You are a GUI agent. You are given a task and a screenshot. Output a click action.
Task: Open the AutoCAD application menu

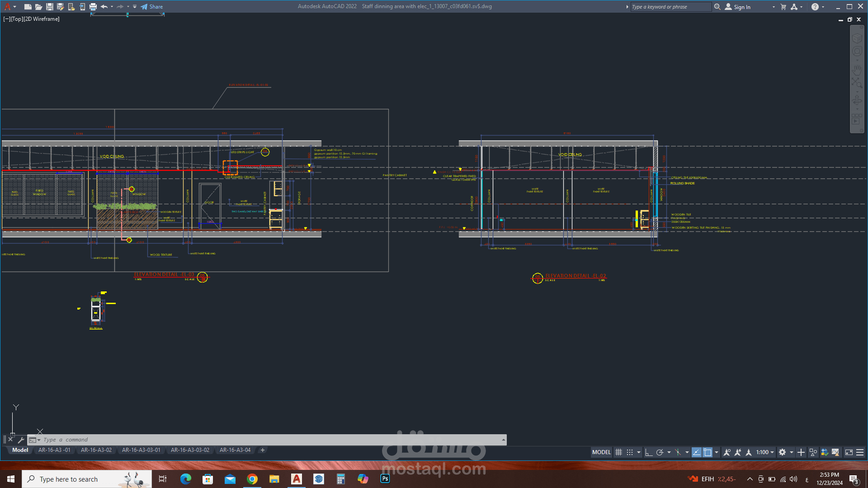pyautogui.click(x=8, y=7)
